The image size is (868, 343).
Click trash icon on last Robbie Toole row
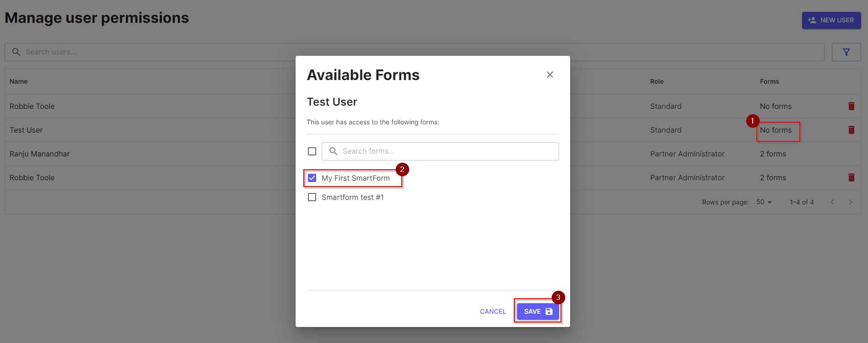pyautogui.click(x=852, y=177)
